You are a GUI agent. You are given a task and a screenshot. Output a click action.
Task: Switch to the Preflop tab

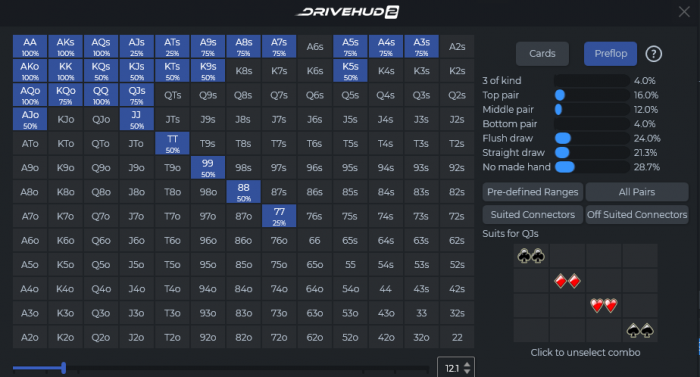(x=610, y=54)
